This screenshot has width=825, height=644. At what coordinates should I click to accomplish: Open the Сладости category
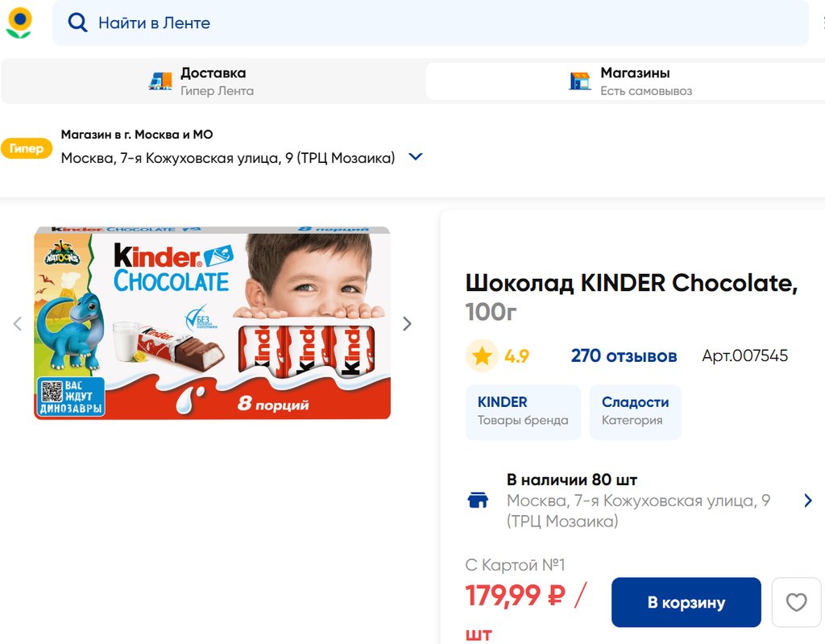pos(635,411)
